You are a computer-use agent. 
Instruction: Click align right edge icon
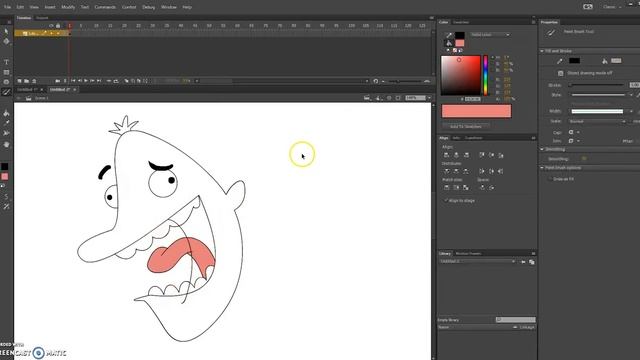(x=466, y=155)
